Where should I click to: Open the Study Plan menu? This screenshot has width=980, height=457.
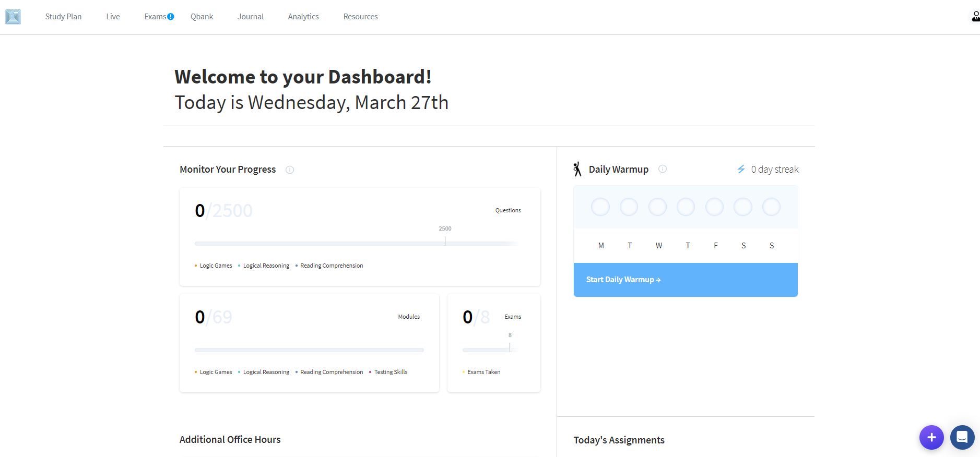(x=63, y=17)
